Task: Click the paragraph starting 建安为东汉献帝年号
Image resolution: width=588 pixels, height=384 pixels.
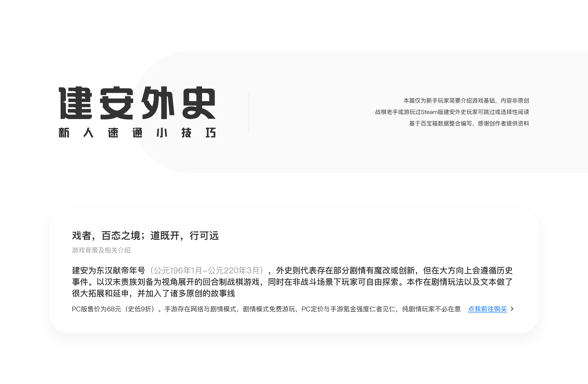Action: point(292,282)
